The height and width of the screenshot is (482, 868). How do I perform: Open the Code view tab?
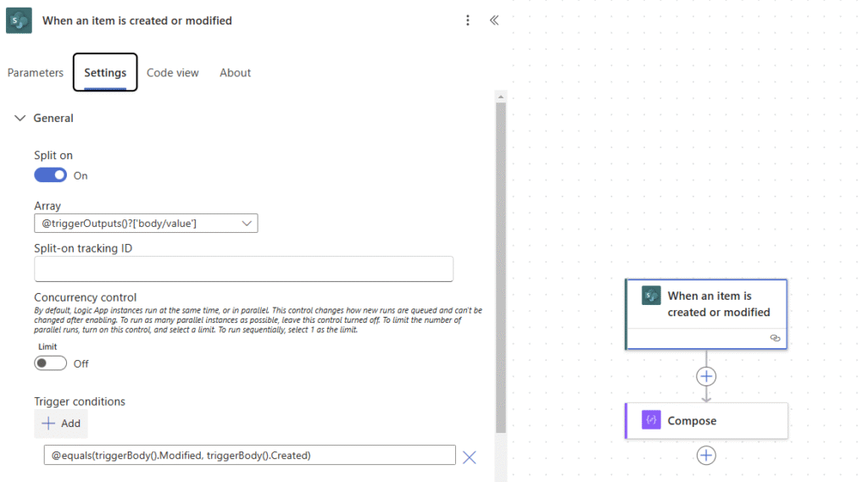[x=173, y=73]
